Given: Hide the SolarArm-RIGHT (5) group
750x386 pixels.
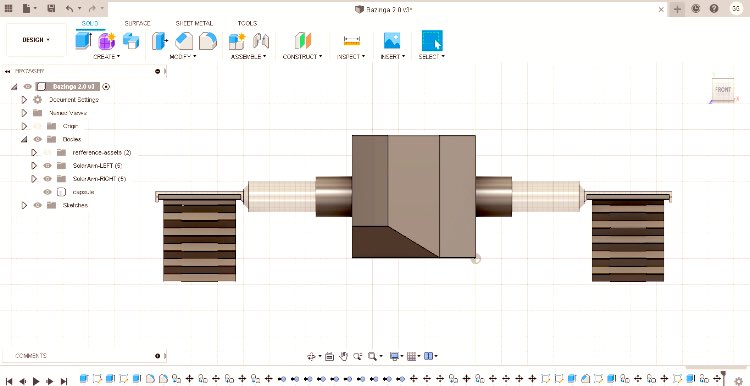Looking at the screenshot, I should [47, 179].
